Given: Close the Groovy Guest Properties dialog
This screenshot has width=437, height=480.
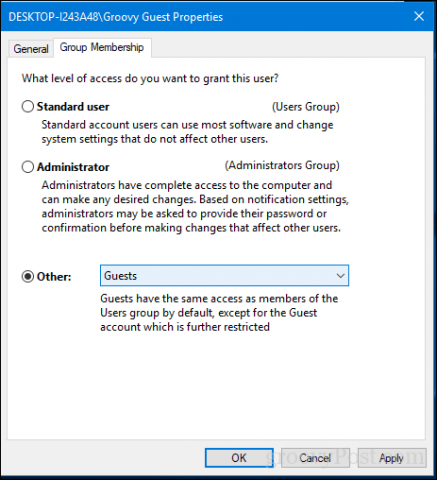Looking at the screenshot, I should click(419, 16).
